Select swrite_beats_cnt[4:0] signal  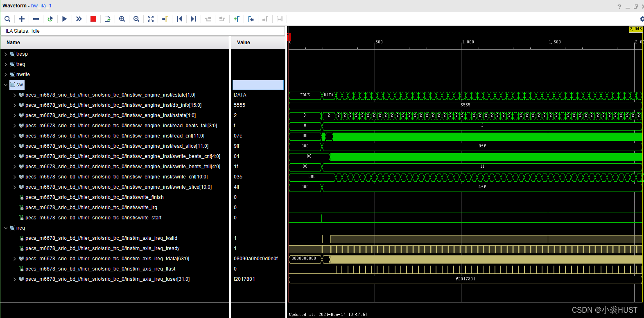(x=123, y=156)
